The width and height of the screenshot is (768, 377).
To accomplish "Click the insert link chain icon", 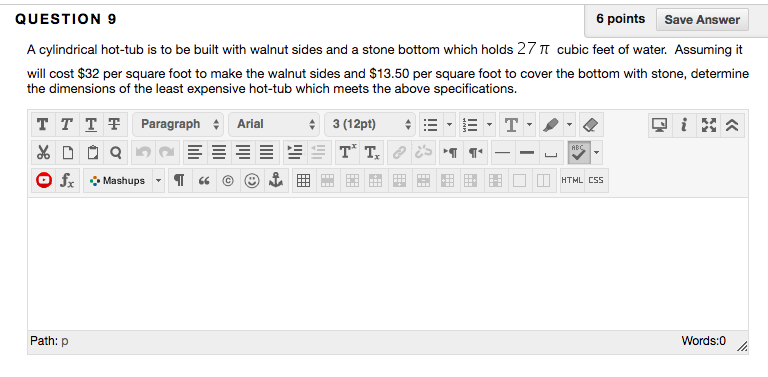I will tap(399, 153).
